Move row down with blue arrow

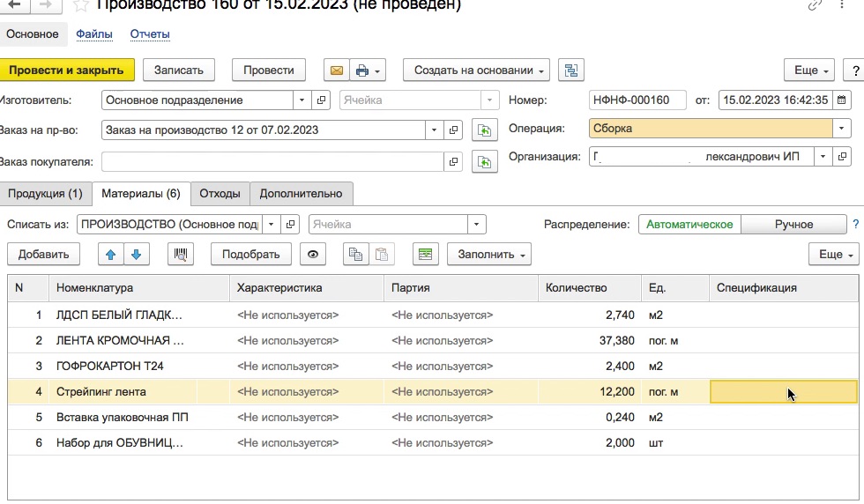tap(136, 255)
